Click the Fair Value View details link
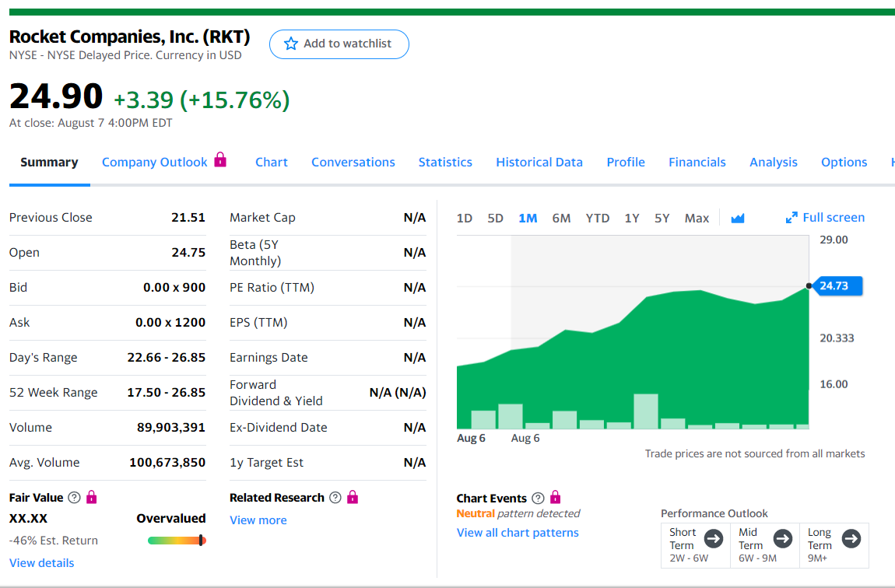This screenshot has height=588, width=895. [x=42, y=563]
